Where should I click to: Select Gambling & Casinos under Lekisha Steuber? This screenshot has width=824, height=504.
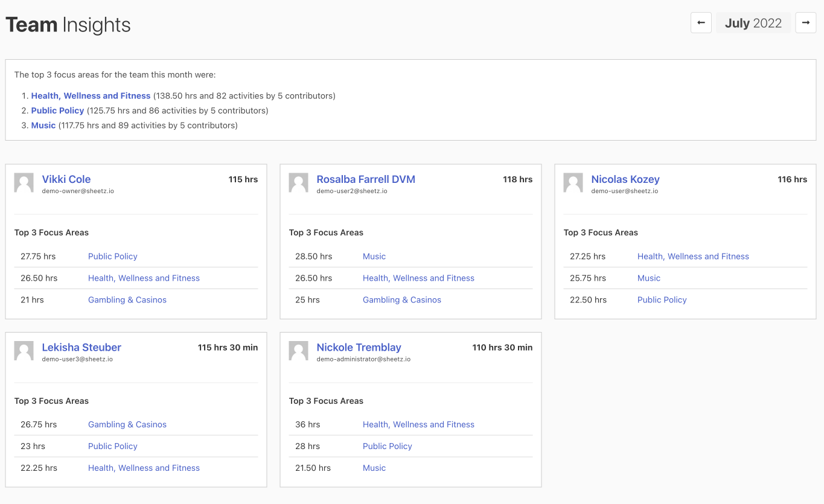click(127, 425)
